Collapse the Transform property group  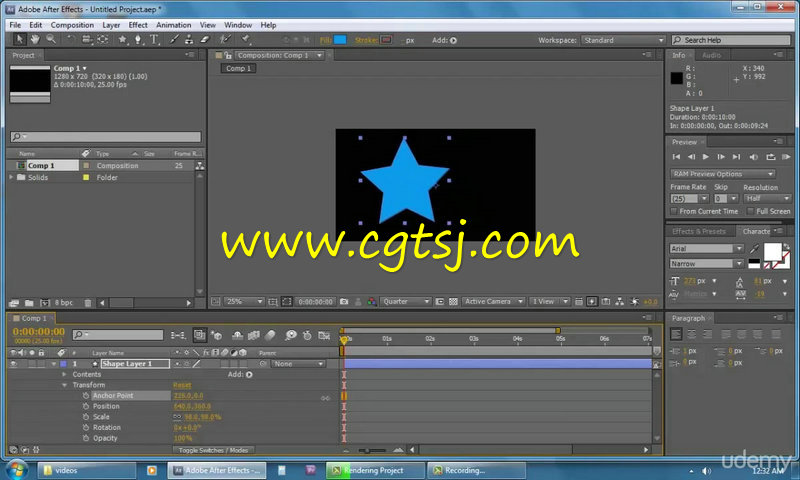pos(64,385)
